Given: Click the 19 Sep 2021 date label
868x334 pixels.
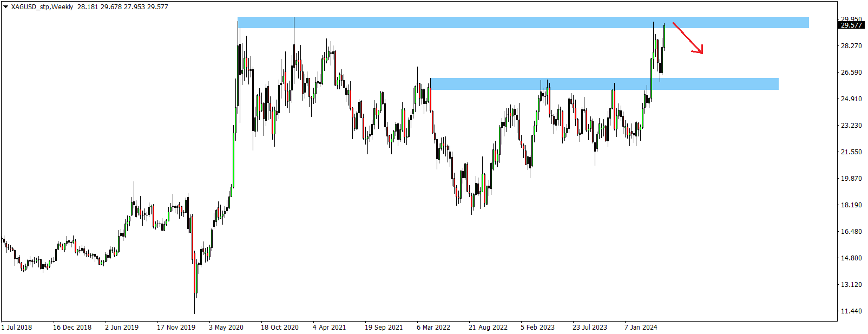Looking at the screenshot, I should (384, 328).
